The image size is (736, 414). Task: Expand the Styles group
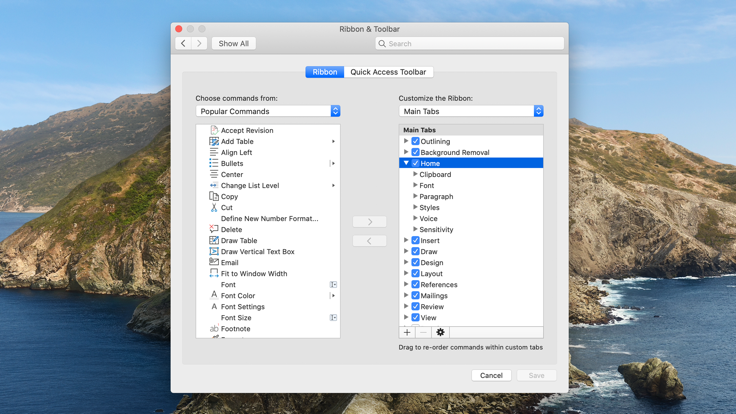click(x=415, y=207)
